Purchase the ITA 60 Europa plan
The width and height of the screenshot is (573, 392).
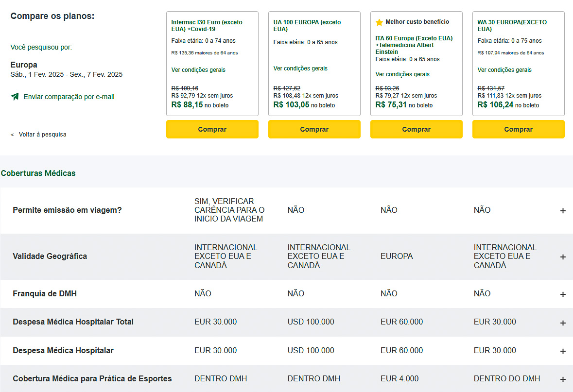click(416, 129)
